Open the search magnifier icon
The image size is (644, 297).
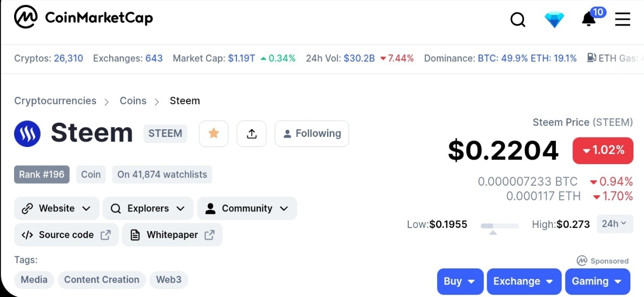click(518, 20)
